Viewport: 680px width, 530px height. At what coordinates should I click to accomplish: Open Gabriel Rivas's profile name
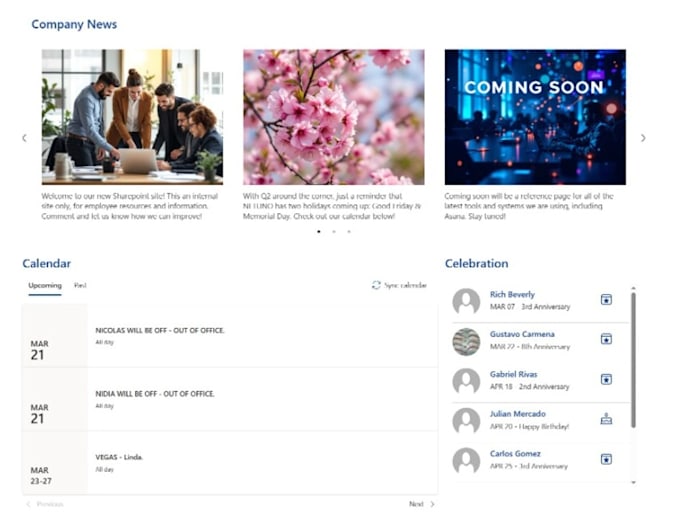point(513,374)
